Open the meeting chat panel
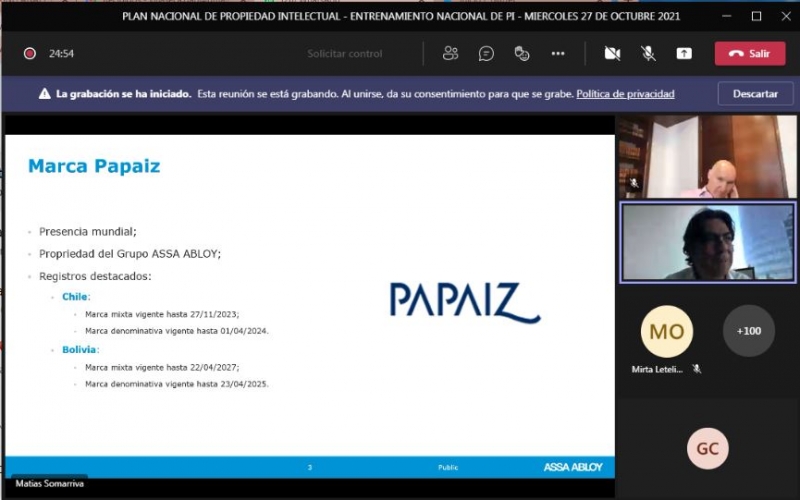Viewport: 800px width, 500px height. pos(486,54)
